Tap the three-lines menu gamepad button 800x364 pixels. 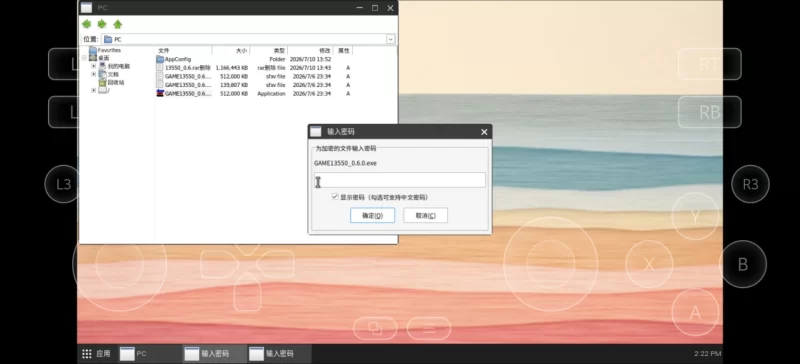[x=429, y=328]
